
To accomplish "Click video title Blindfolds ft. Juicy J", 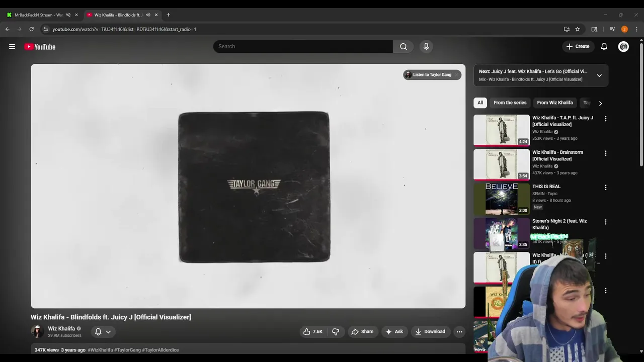I will [111, 317].
